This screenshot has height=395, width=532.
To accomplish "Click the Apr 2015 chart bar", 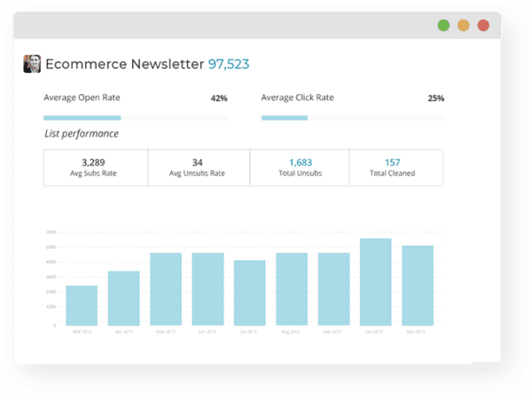I will [x=124, y=298].
